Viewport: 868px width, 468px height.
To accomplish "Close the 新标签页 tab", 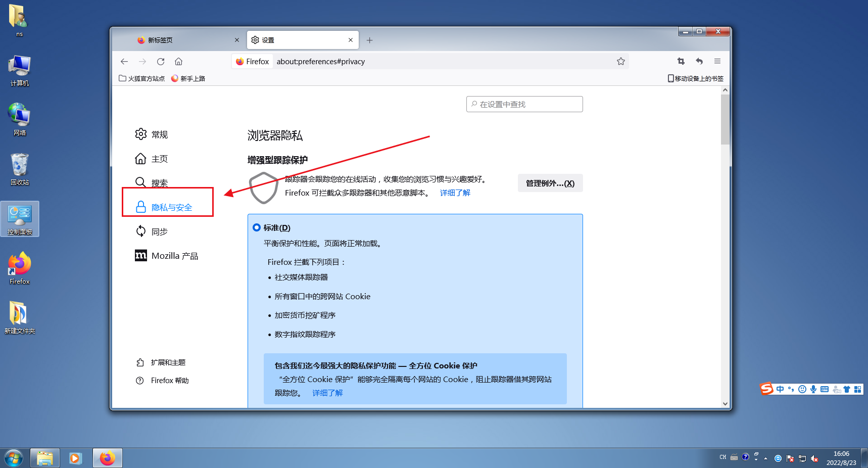I will (237, 40).
